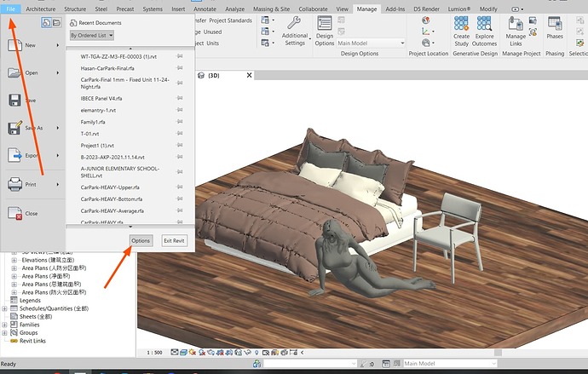
Task: Open recent file A-JUNIOR ELEMENTARY SCHOOL-SHELL.rvt
Action: click(120, 172)
